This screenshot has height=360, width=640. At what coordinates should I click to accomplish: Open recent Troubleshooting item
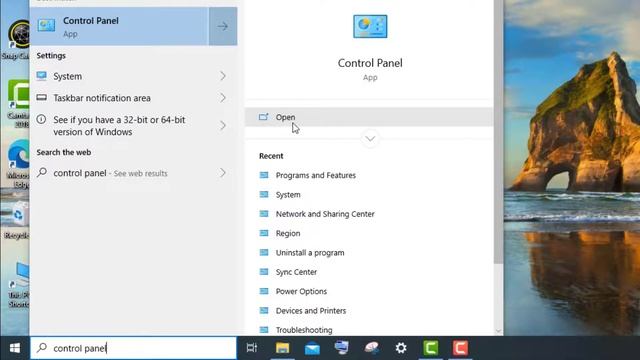pyautogui.click(x=304, y=330)
